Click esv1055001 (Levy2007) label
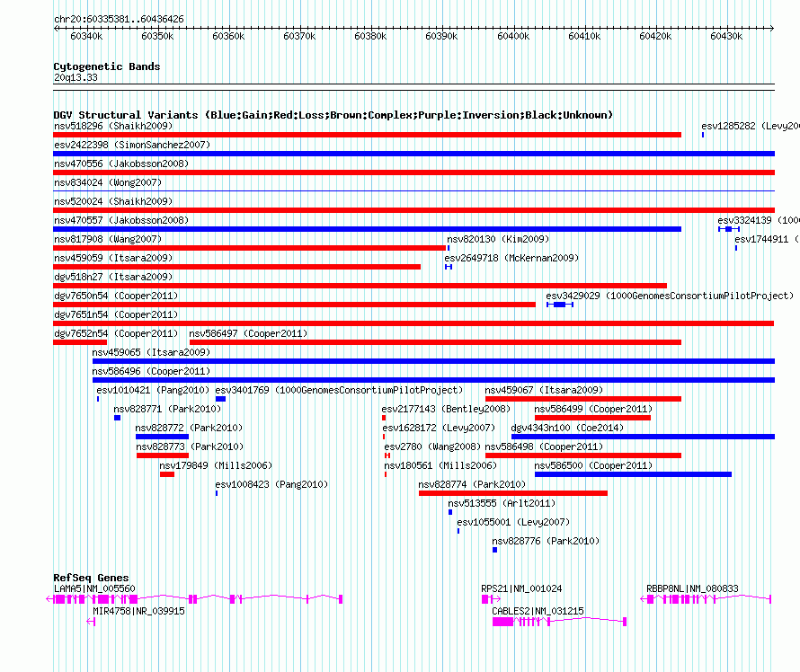Viewport: 800px width, 672px height. [x=513, y=522]
